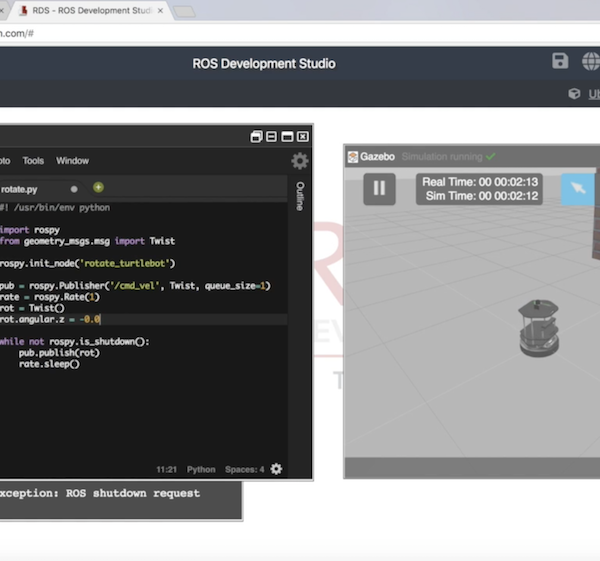Close the RDS browser tab
This screenshot has height=561, width=600.
point(160,11)
